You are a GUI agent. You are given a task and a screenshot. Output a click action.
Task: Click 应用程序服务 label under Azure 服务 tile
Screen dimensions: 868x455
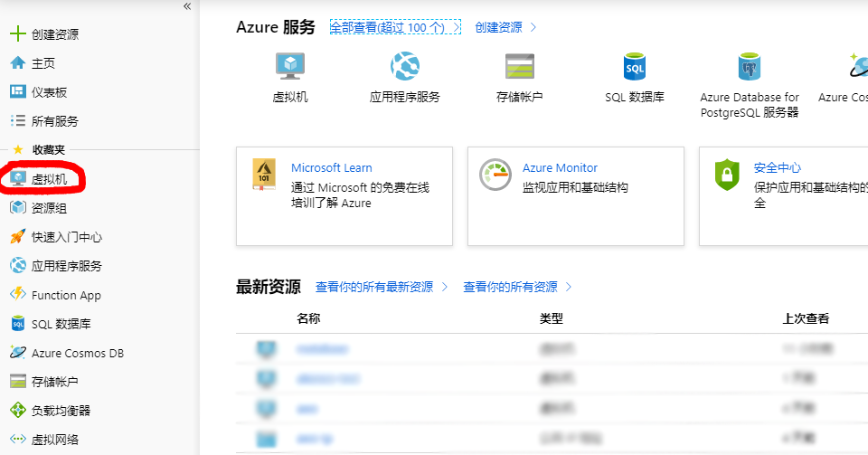(x=405, y=97)
